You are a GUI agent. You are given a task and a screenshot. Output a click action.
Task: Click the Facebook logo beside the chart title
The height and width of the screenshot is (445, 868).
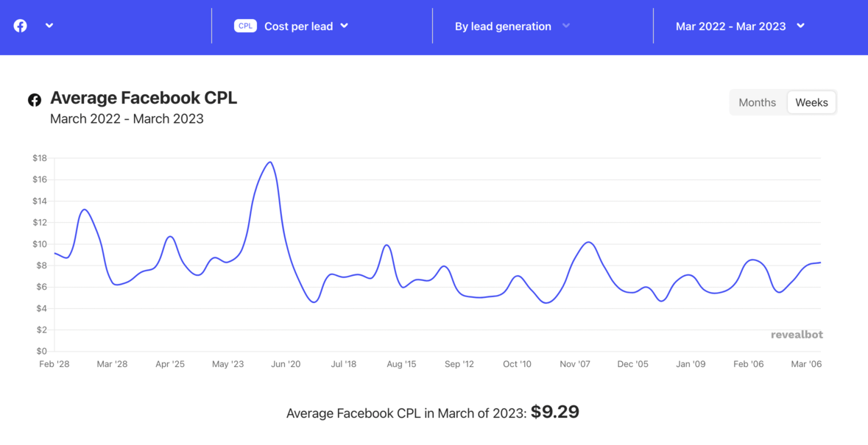(x=34, y=99)
